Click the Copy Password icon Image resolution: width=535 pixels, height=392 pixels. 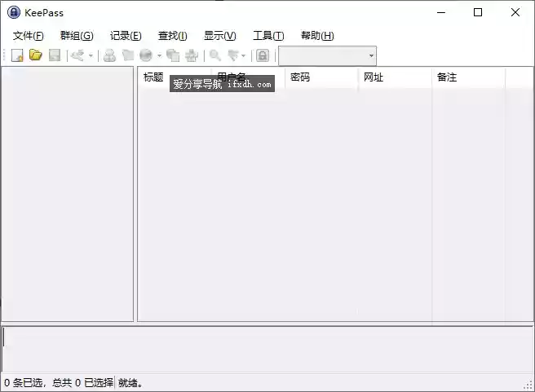127,55
